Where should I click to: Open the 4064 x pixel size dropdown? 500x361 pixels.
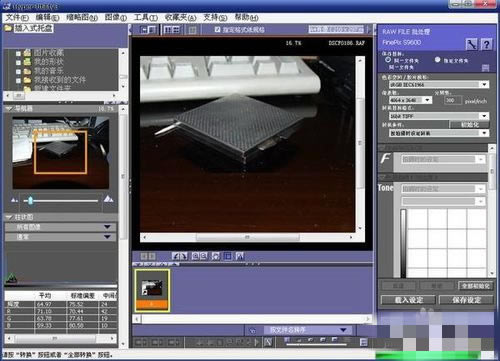click(x=410, y=100)
